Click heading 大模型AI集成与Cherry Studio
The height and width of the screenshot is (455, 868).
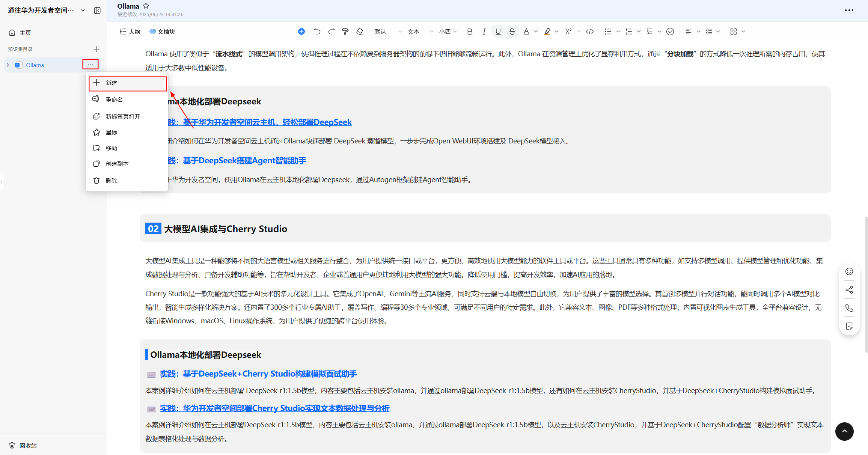point(225,229)
